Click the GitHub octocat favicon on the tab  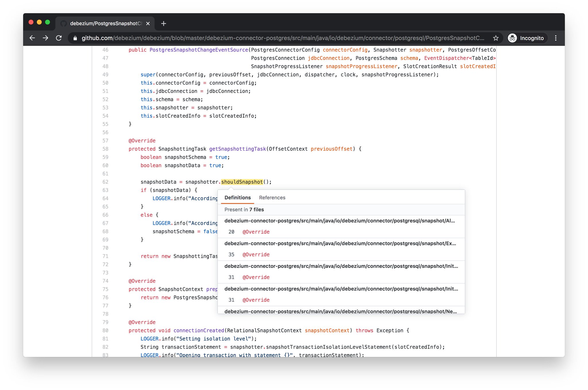(63, 24)
